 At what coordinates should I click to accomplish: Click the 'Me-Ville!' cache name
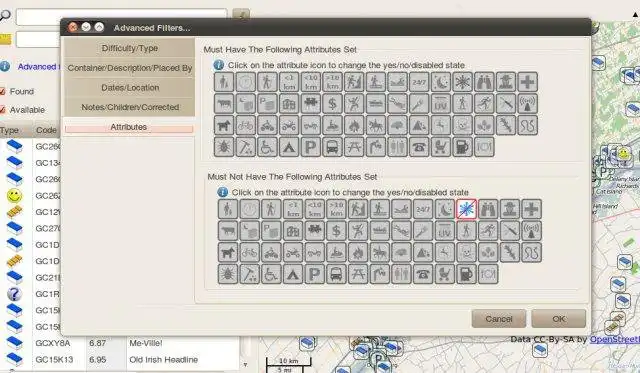[146, 343]
